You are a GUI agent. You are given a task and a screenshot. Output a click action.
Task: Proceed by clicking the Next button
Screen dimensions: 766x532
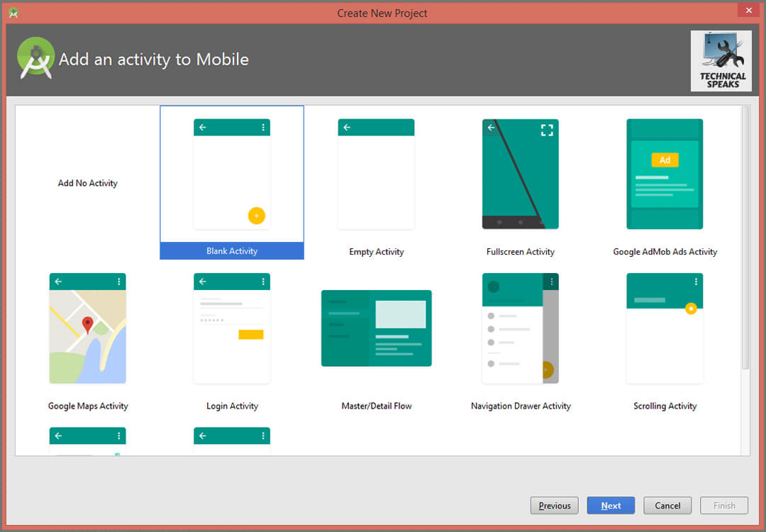[x=611, y=505]
